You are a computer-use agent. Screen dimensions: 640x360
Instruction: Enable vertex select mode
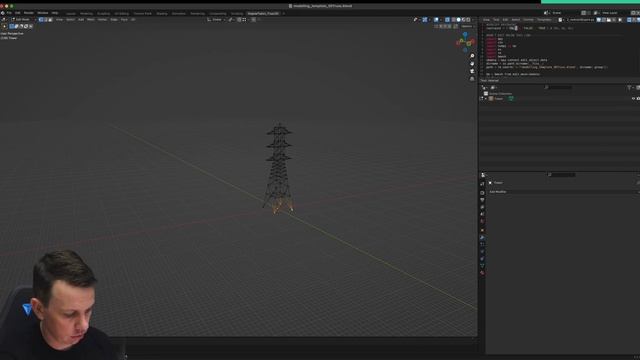click(x=41, y=20)
